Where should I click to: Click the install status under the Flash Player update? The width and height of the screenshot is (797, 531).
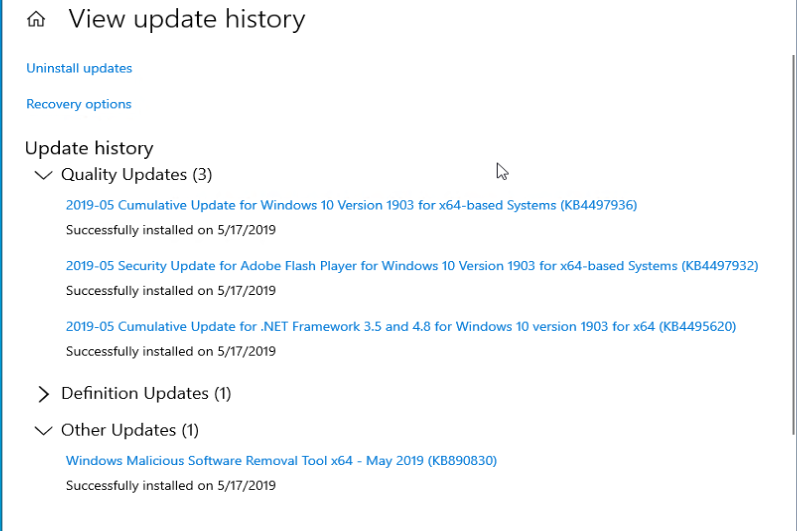(171, 291)
